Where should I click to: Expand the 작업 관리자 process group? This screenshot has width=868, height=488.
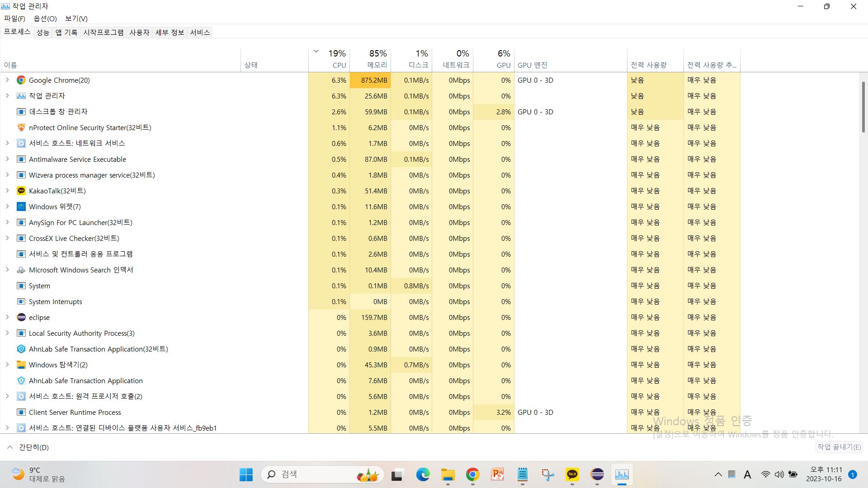(x=7, y=96)
